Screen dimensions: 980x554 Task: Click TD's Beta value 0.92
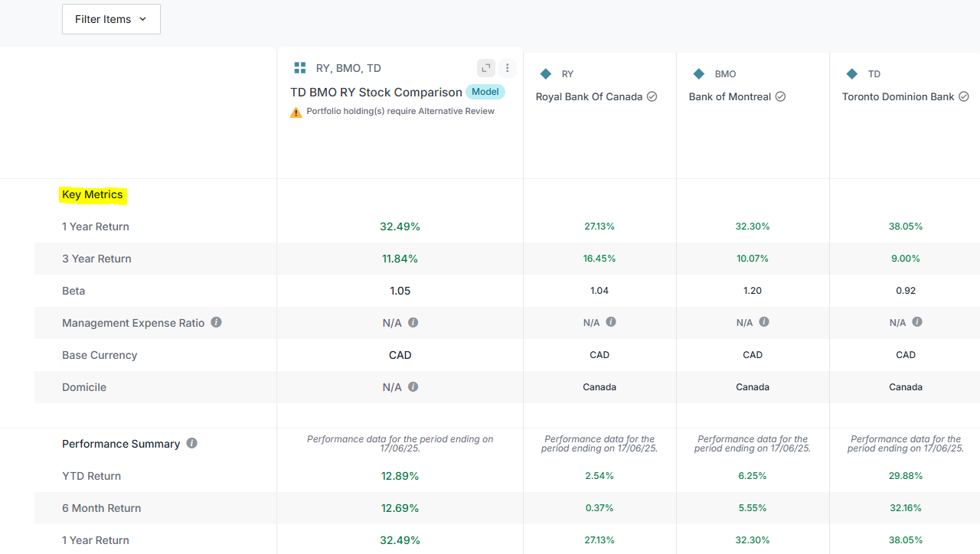click(906, 291)
